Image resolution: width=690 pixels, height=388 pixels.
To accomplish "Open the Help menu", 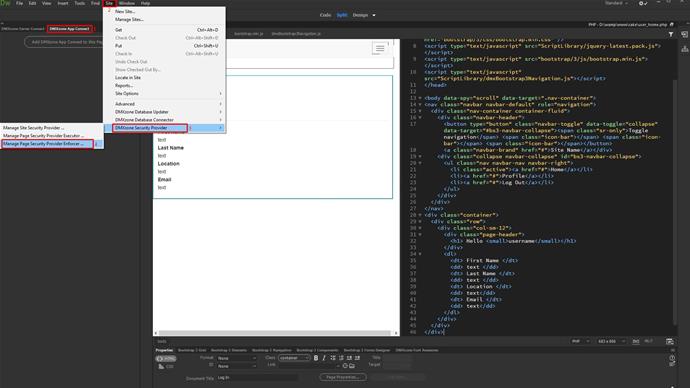I will (x=145, y=3).
